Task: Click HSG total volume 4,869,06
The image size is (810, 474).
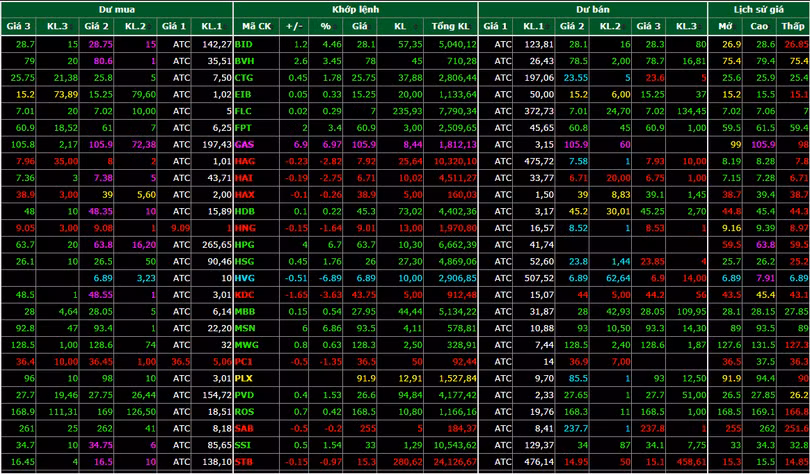Action: point(456,262)
